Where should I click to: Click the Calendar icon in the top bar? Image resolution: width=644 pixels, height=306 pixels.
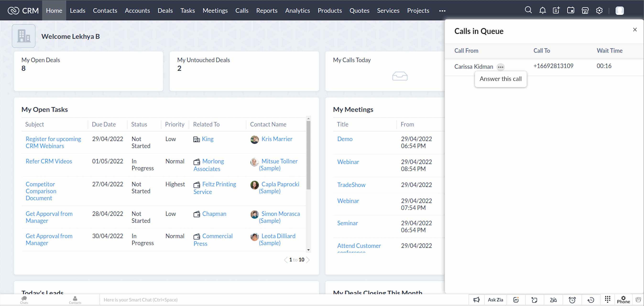570,10
